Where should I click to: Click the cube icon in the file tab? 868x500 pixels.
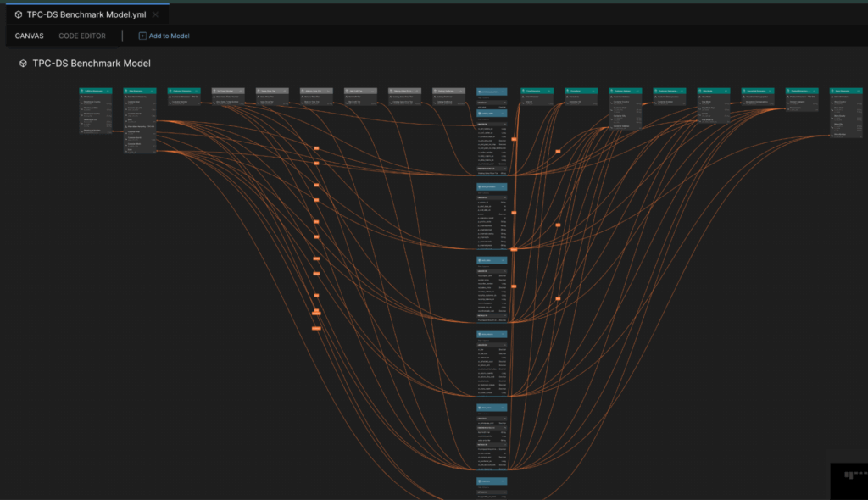(19, 14)
